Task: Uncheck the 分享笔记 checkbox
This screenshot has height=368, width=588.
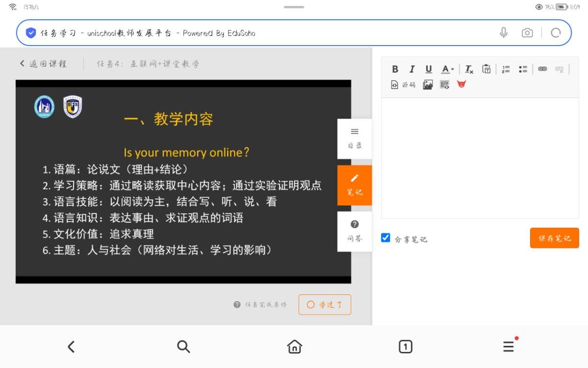Action: (x=386, y=238)
